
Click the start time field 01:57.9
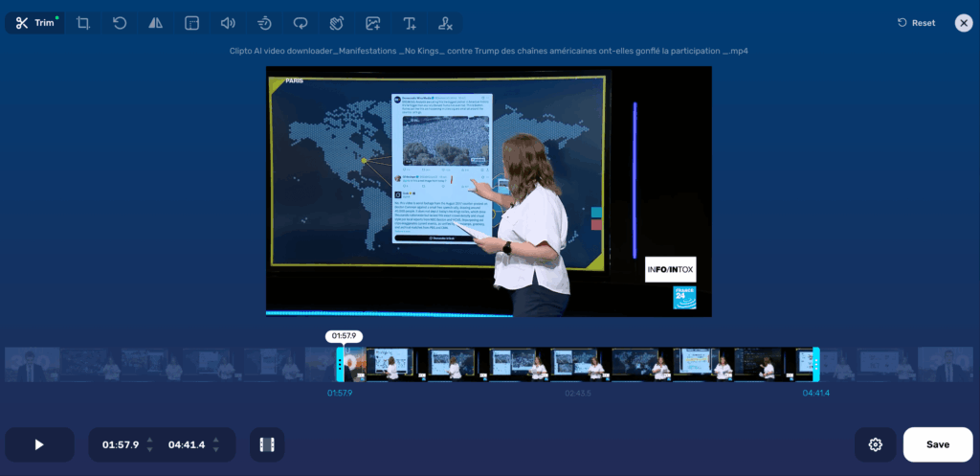coord(121,444)
